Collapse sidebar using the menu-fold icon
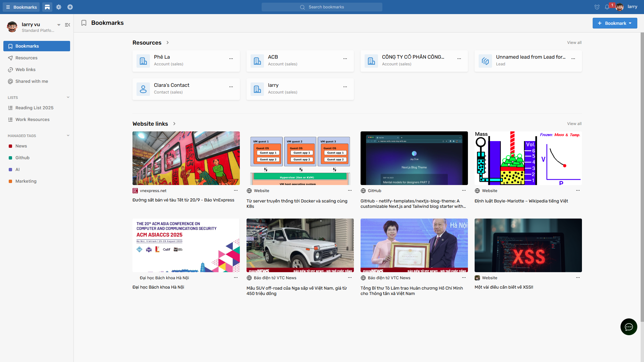This screenshot has height=362, width=644. pyautogui.click(x=67, y=25)
